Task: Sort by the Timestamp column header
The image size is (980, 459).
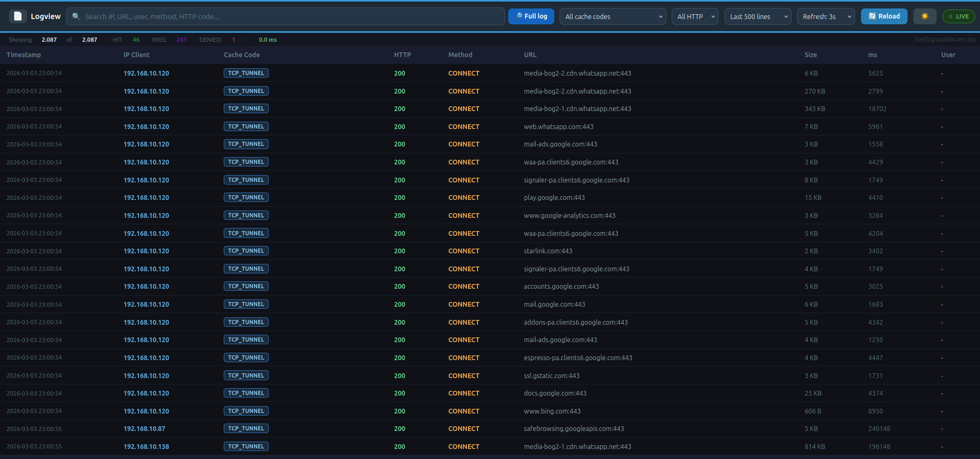Action: tap(24, 55)
